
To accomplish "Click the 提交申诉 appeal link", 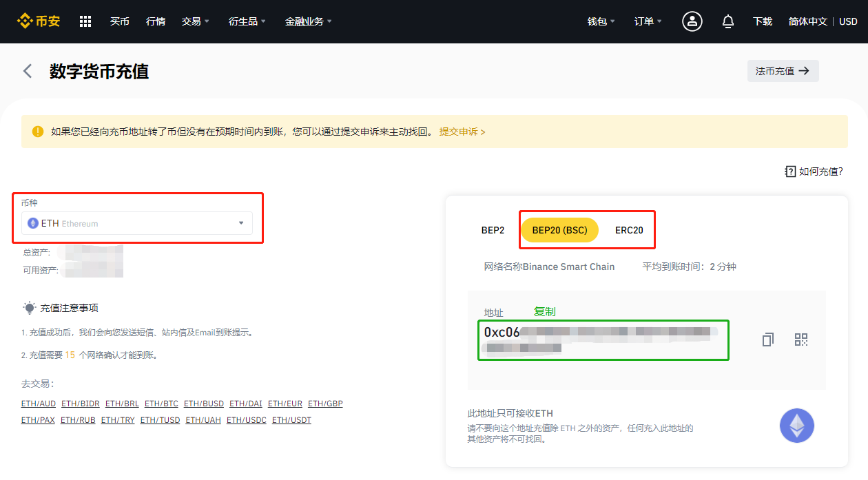I will (x=462, y=131).
